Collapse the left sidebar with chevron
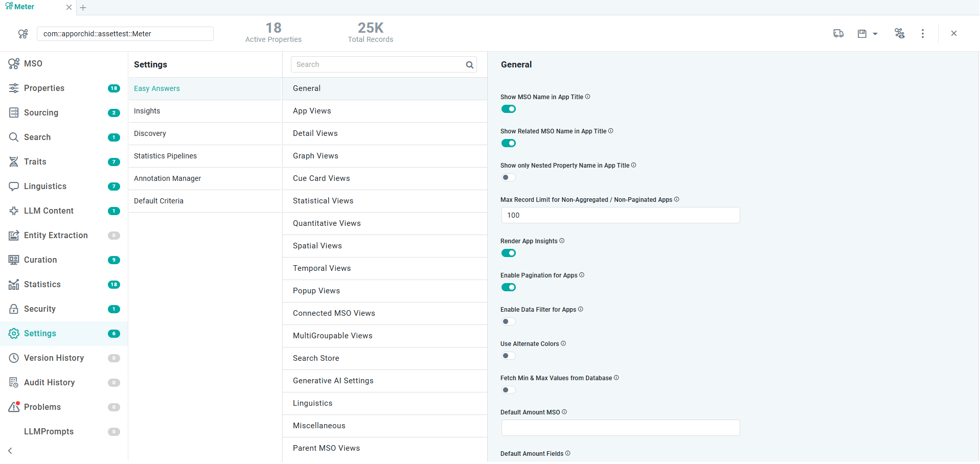This screenshot has height=464, width=980. coord(10,451)
